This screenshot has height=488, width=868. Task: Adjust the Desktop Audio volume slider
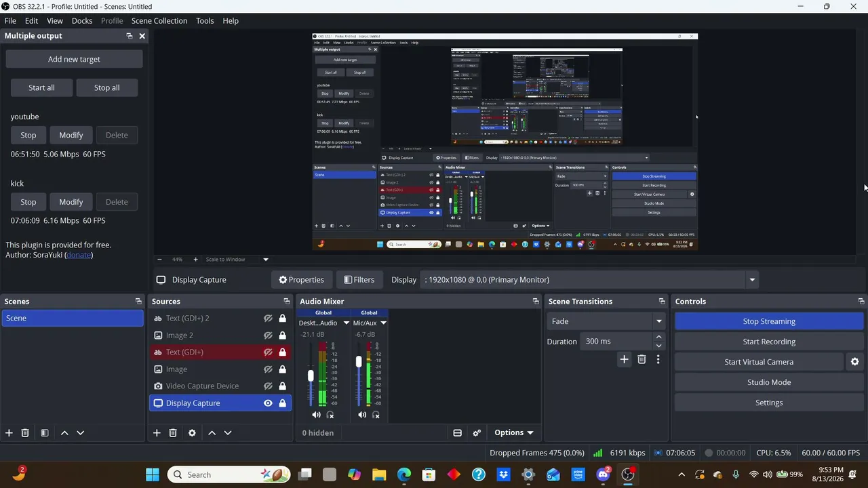311,375
